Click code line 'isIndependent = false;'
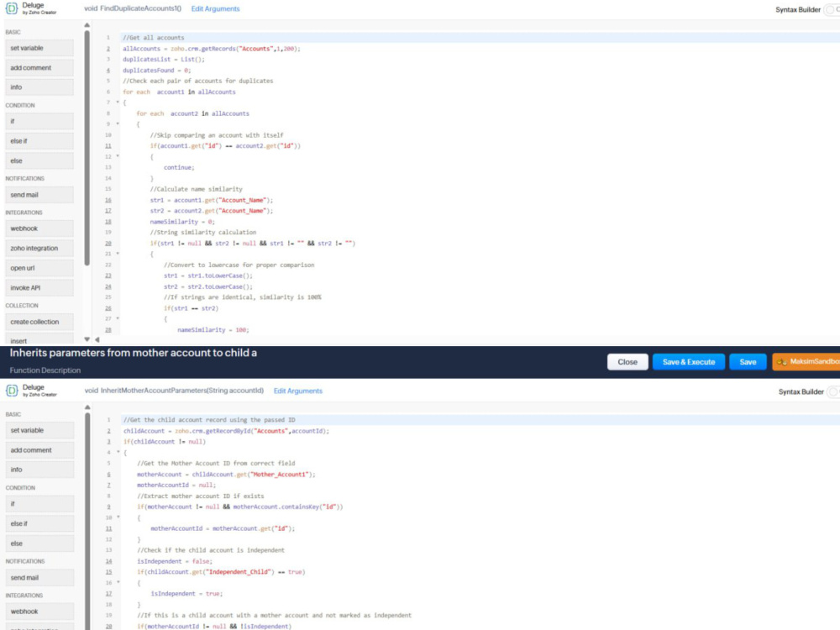Screen dimensions: 840x630 coord(175,561)
